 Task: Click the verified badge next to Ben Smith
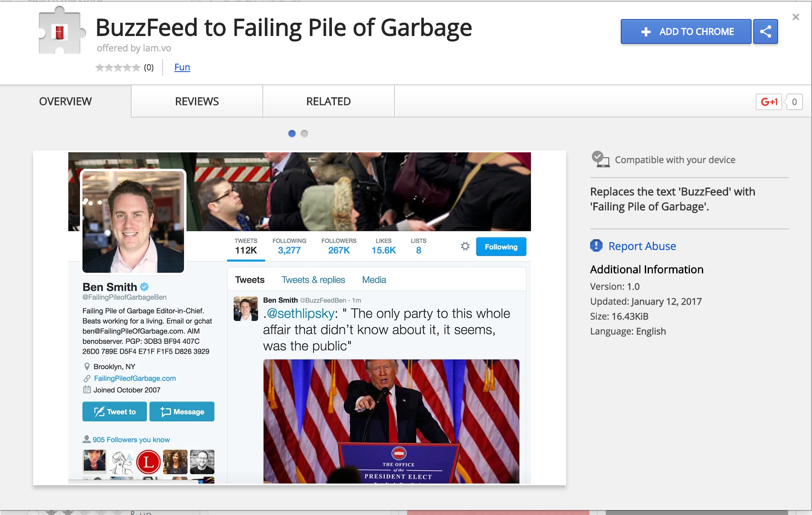(144, 286)
